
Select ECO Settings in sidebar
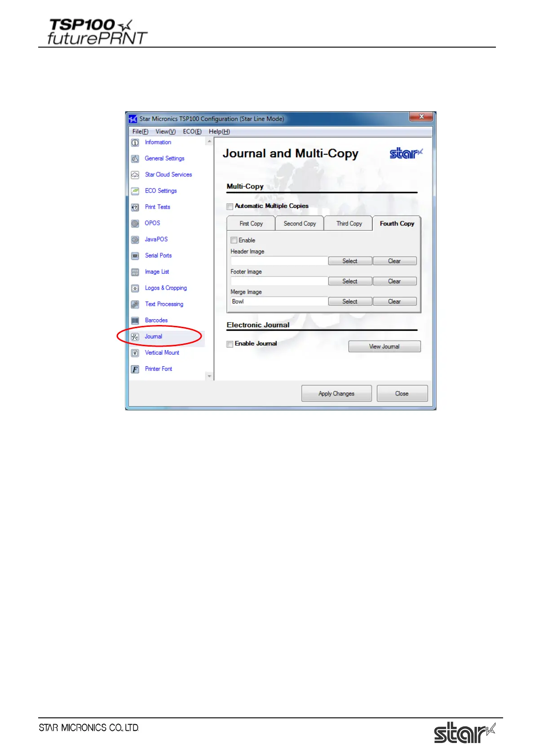[x=161, y=191]
